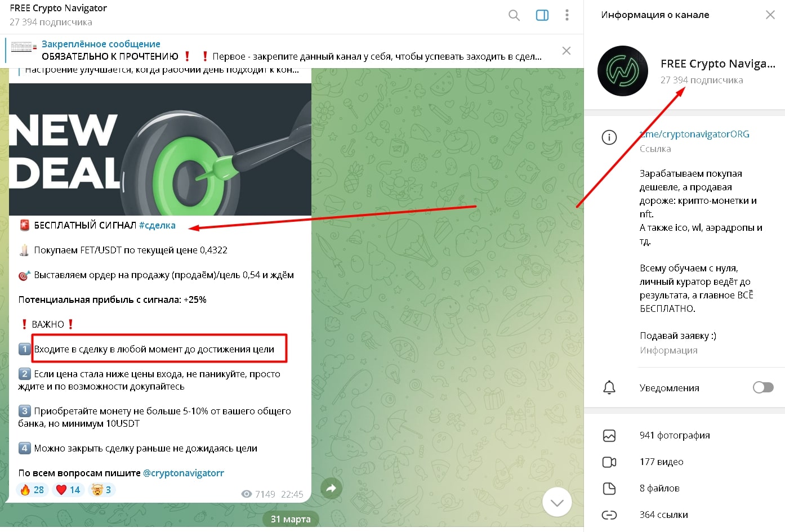Open the 177 видео media list
The height and width of the screenshot is (532, 785).
(662, 462)
